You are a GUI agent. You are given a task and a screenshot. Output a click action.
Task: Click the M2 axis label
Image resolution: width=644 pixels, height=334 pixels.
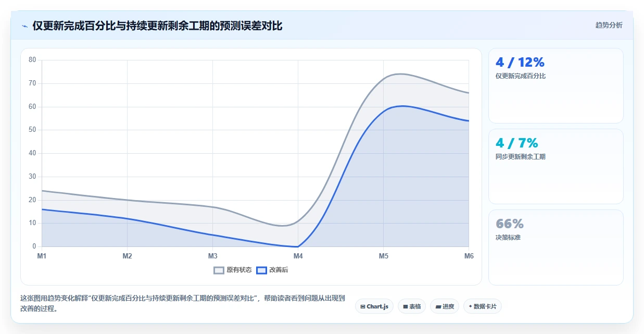pos(127,256)
